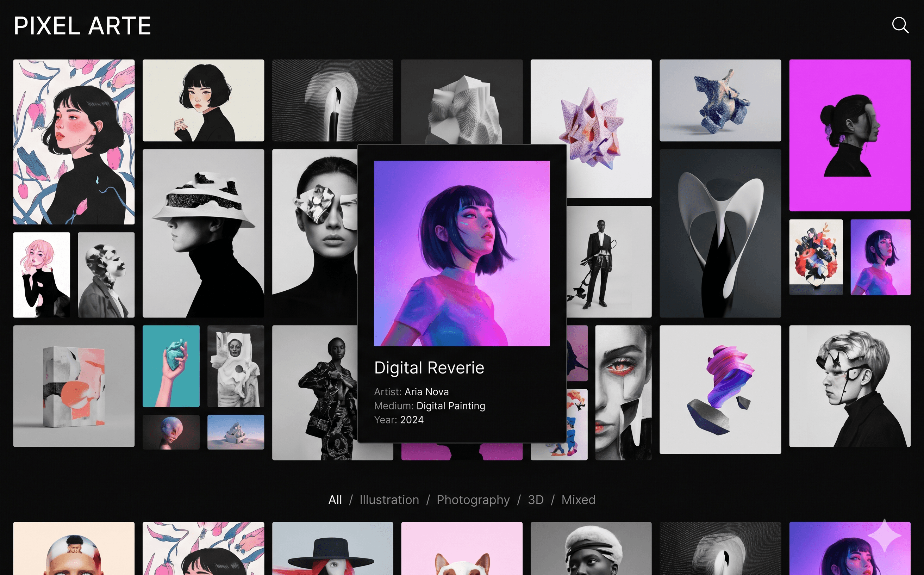Open the red and blue floral collage thumbnail
The height and width of the screenshot is (575, 924).
point(816,257)
